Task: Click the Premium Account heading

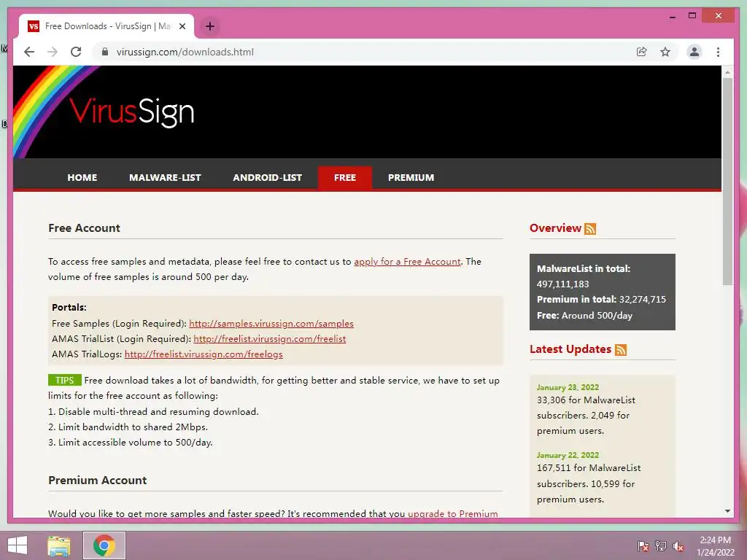Action: point(97,480)
